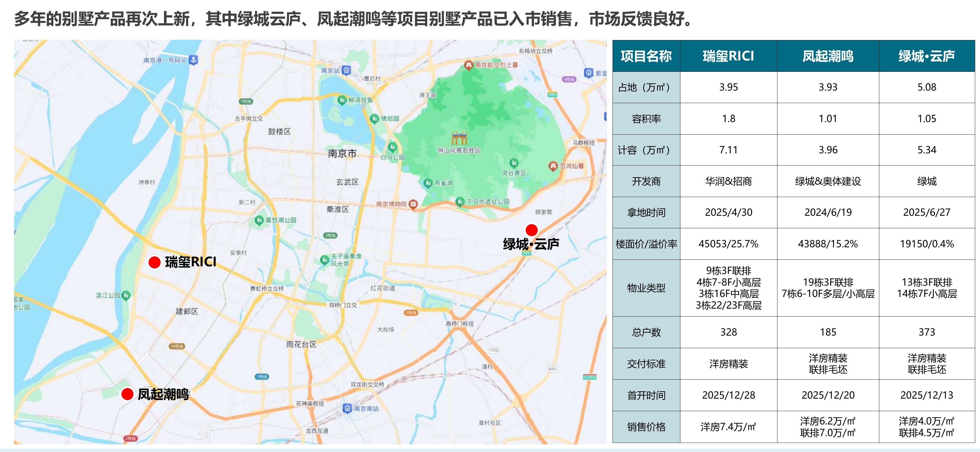Click the 首开时间 row label
980x452 pixels.
pyautogui.click(x=646, y=395)
